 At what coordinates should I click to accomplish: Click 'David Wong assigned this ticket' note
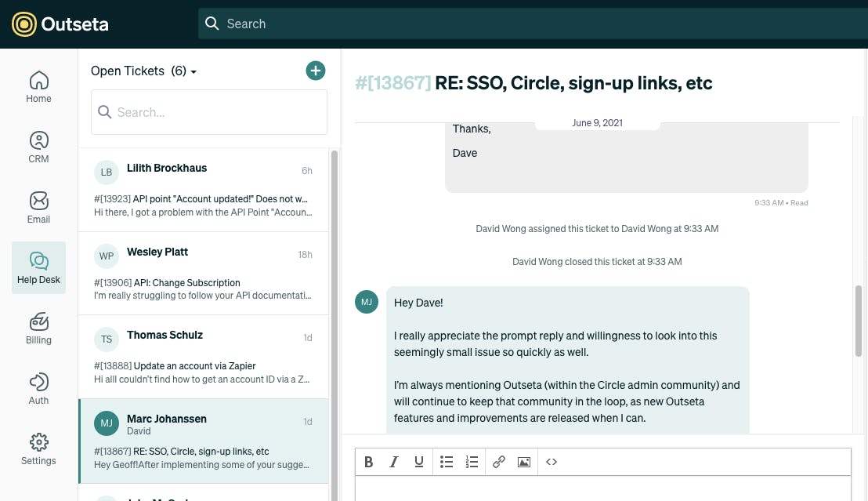click(x=597, y=228)
